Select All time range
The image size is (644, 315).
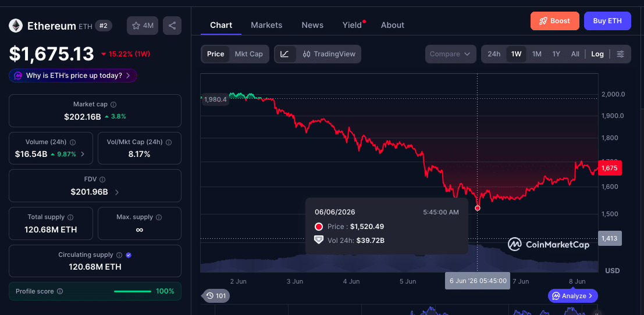575,54
